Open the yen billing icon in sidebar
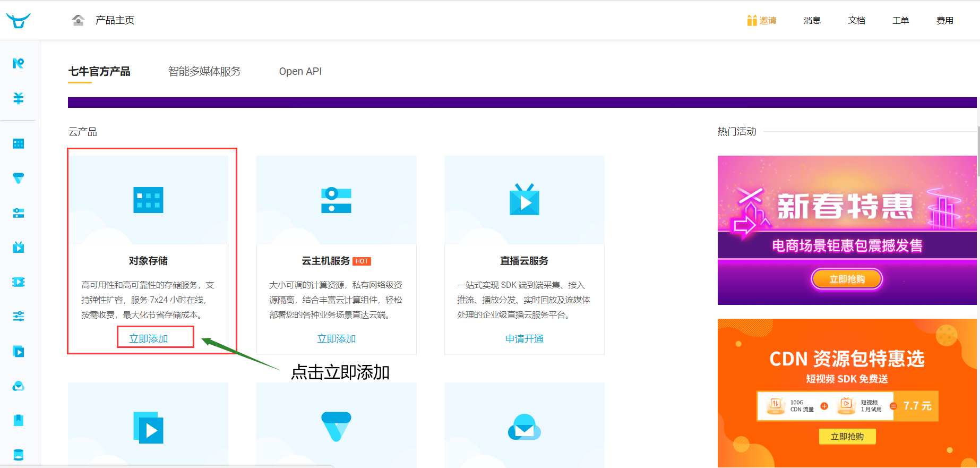Viewport: 980px width, 468px height. point(19,98)
